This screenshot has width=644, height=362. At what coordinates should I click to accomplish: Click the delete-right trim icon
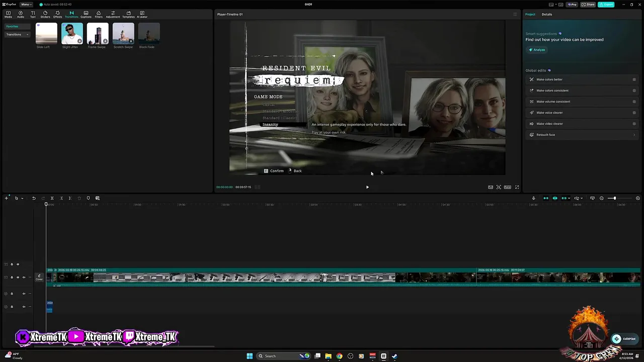tap(70, 198)
